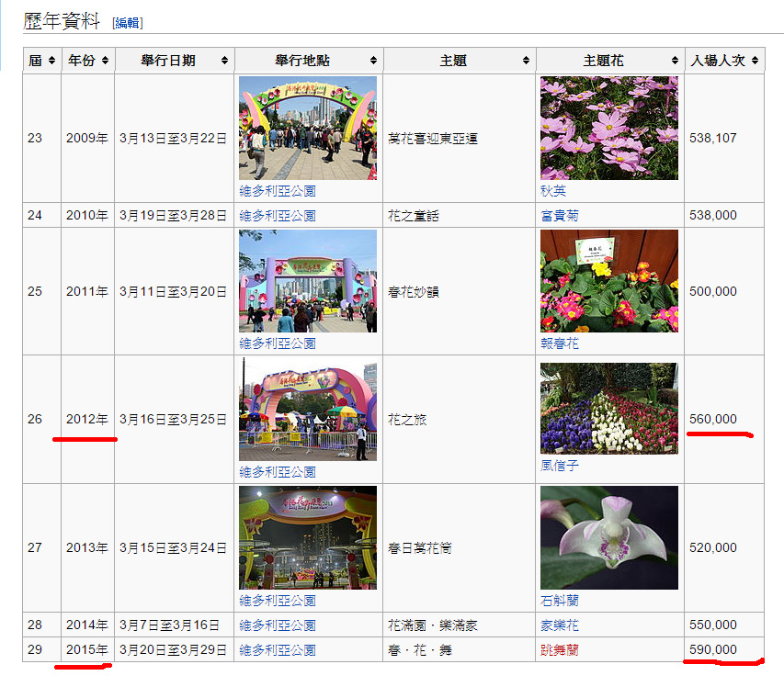Open the pink cosmos flower photo
The width and height of the screenshot is (784, 687).
(x=608, y=128)
